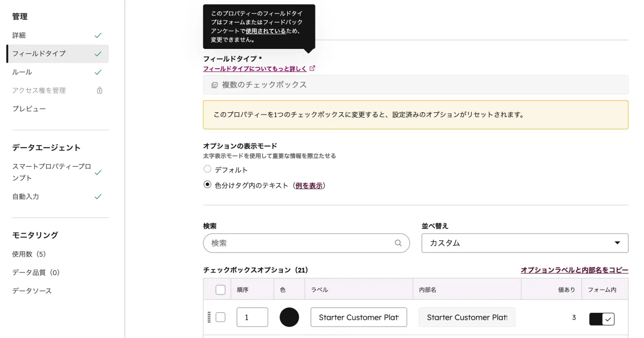Image resolution: width=644 pixels, height=338 pixels.
Task: Open 使用数（5）under モニタリング
Action: (x=28, y=254)
